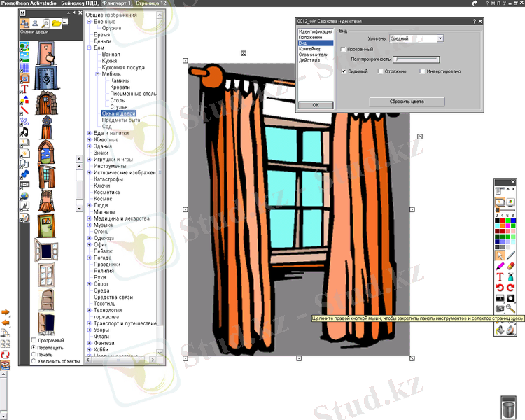This screenshot has width=525, height=420.
Task: Expand the Животные tree category
Action: coord(89,139)
